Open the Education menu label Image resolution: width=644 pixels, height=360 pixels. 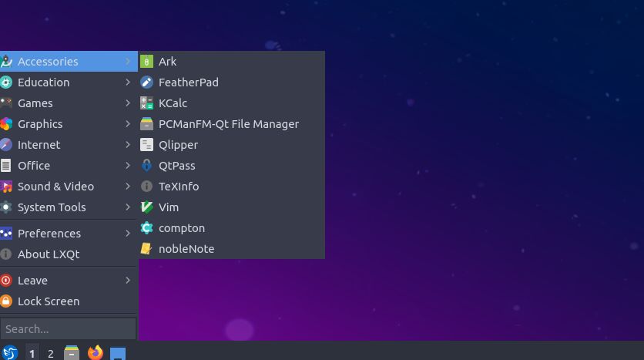[x=44, y=82]
